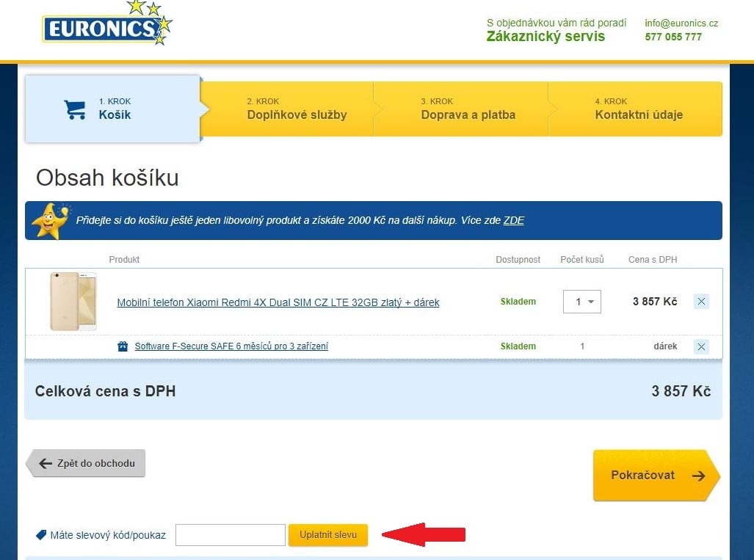Click the dárek price label
Viewport: 754px width, 560px height.
pos(665,346)
